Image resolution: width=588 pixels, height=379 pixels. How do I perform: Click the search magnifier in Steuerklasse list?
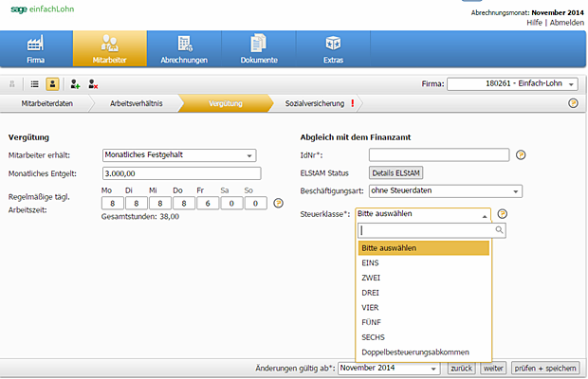(499, 230)
